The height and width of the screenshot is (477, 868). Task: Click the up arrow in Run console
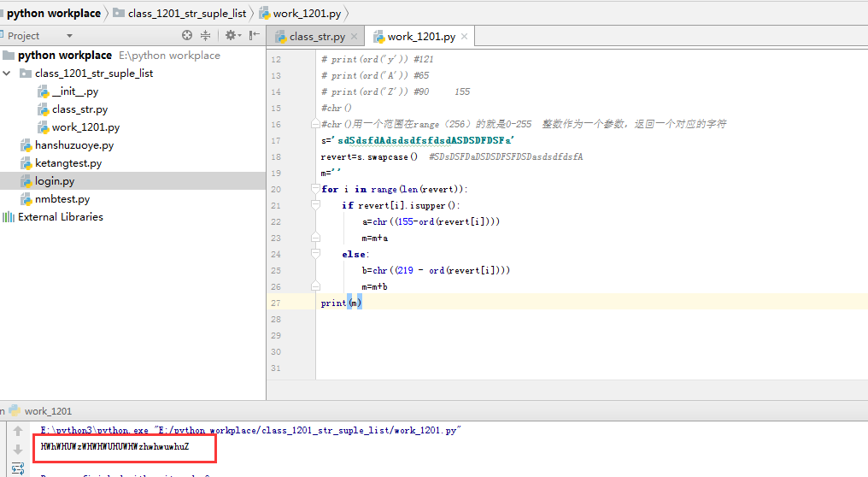(17, 431)
